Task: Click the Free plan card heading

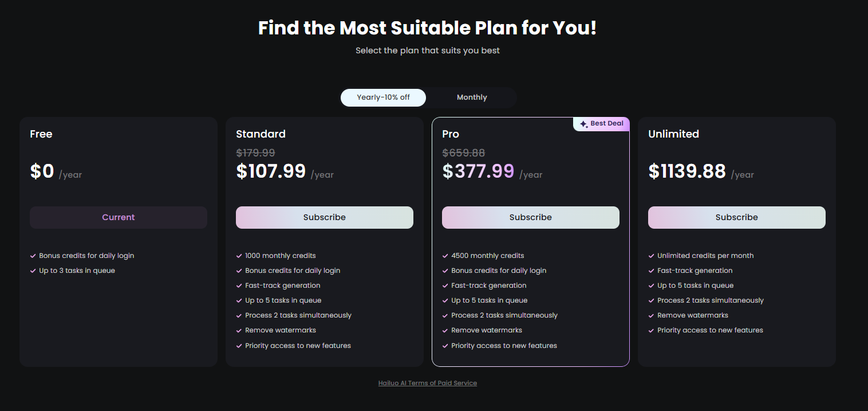Action: click(x=41, y=134)
